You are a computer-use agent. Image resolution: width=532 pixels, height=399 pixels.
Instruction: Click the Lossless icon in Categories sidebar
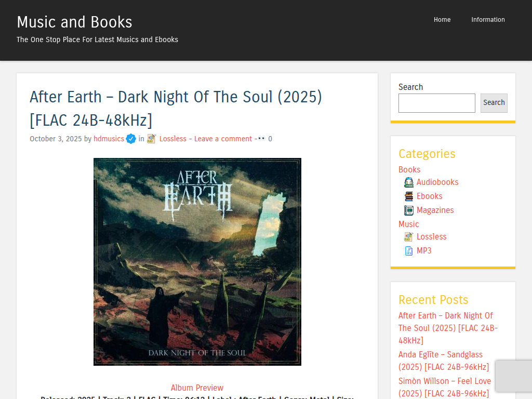click(x=409, y=236)
